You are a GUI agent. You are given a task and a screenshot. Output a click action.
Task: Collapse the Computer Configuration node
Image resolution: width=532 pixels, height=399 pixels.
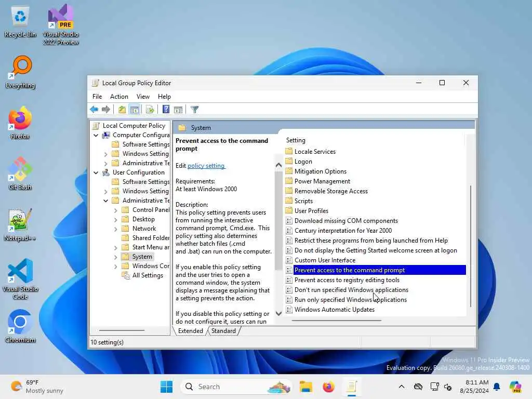(x=96, y=135)
